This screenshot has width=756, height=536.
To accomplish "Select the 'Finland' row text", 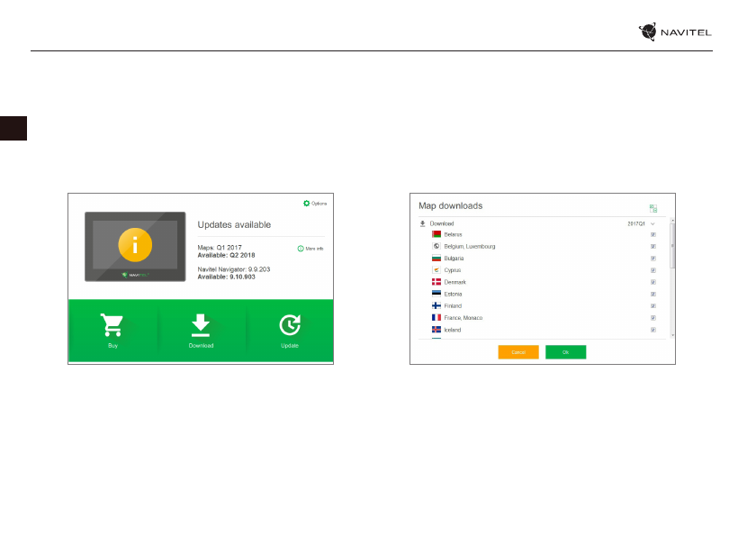I will click(453, 306).
